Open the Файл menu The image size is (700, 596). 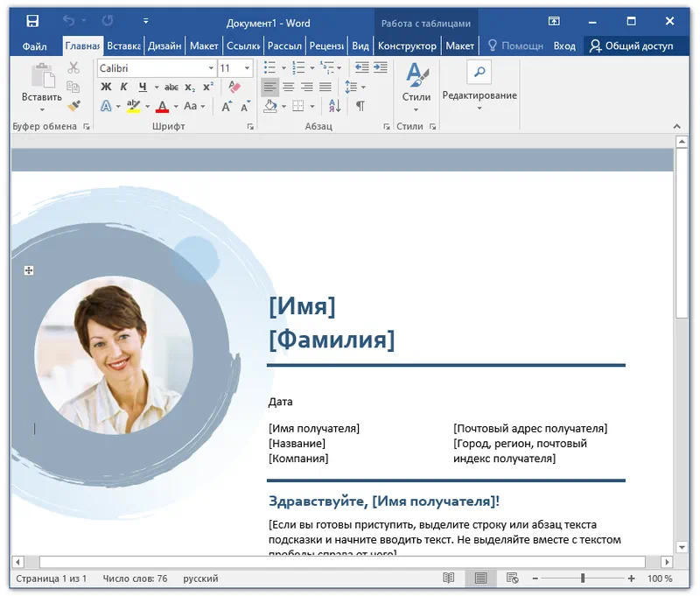pyautogui.click(x=34, y=46)
